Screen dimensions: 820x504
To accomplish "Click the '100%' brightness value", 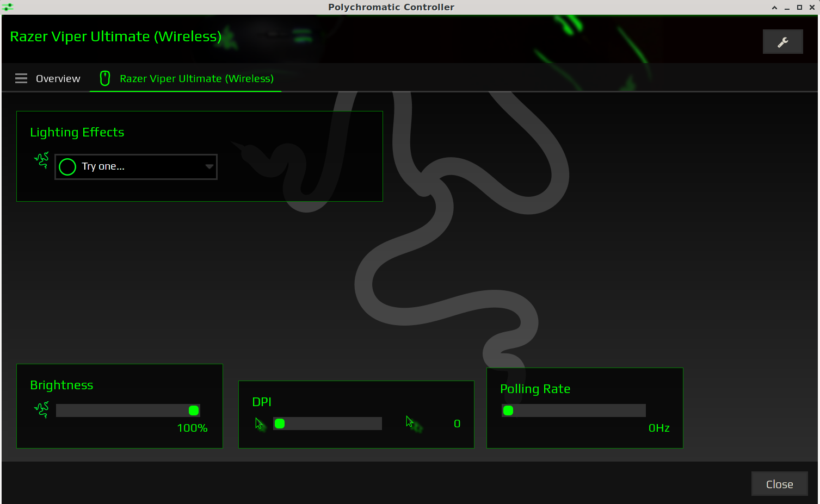I will point(193,428).
